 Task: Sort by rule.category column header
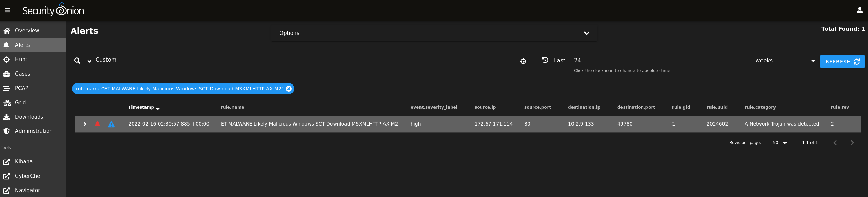click(760, 107)
